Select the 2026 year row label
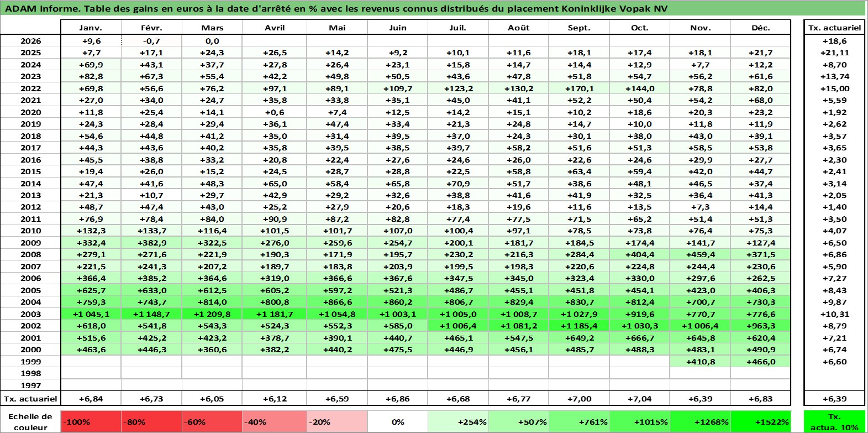The image size is (868, 433). pyautogui.click(x=30, y=41)
